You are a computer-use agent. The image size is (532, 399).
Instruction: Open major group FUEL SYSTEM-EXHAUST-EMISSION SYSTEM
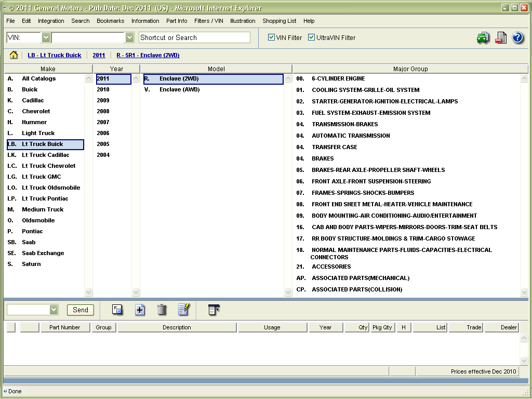371,113
